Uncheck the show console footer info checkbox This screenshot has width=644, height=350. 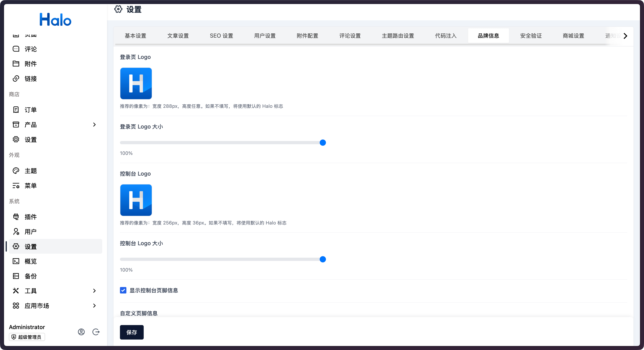click(123, 290)
